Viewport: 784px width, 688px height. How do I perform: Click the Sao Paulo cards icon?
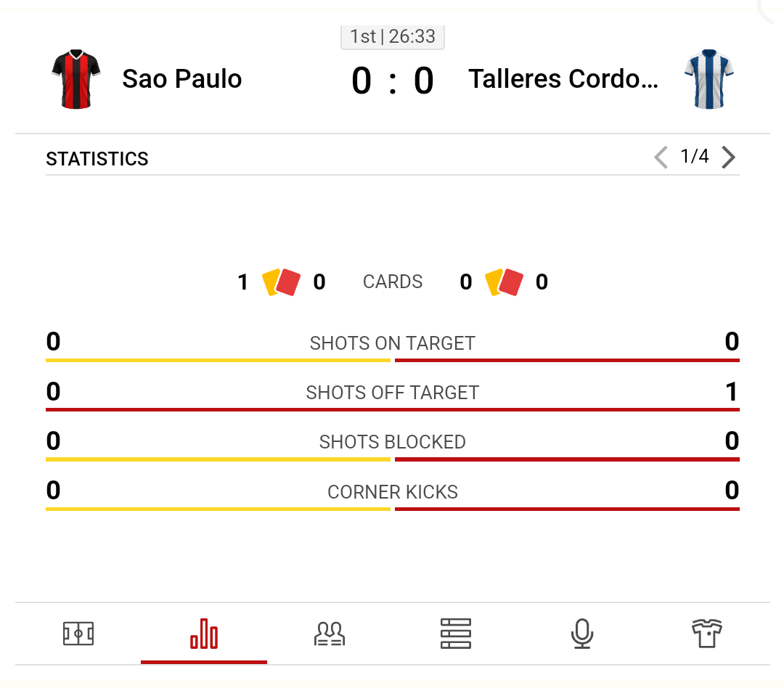pos(282,282)
